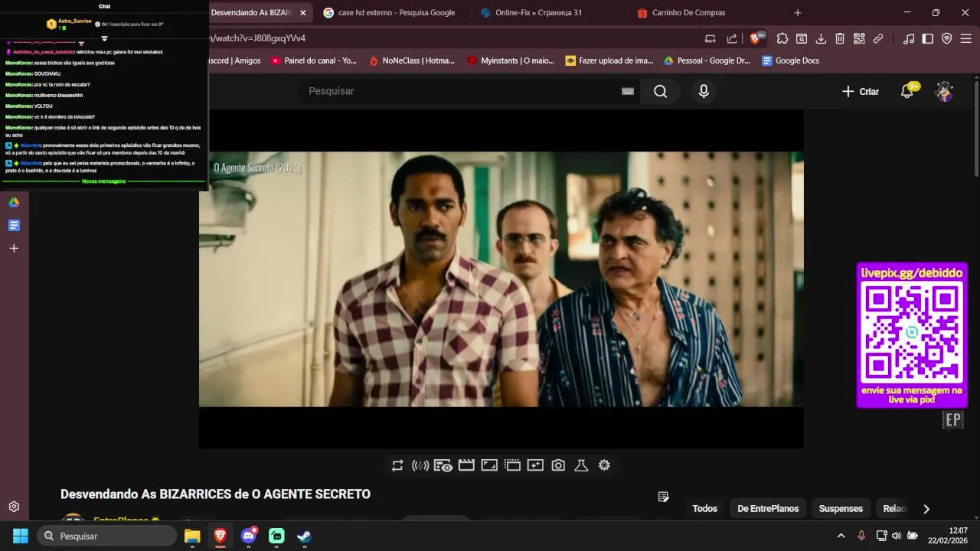The image size is (980, 551).
Task: Open Steam from the taskbar
Action: (305, 536)
